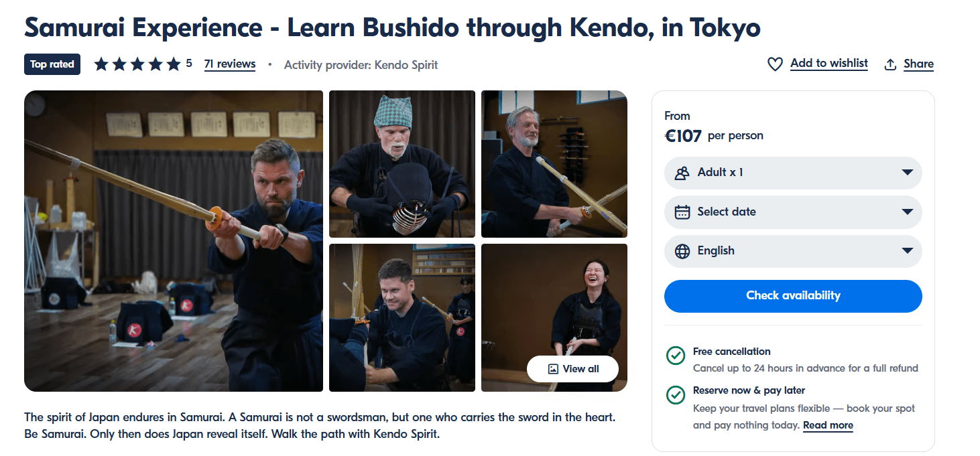980x456 pixels.
Task: Click the Share link text
Action: click(x=918, y=64)
